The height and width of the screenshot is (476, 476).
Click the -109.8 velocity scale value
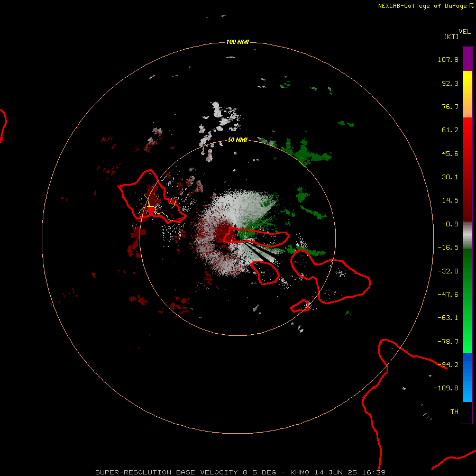(x=446, y=388)
